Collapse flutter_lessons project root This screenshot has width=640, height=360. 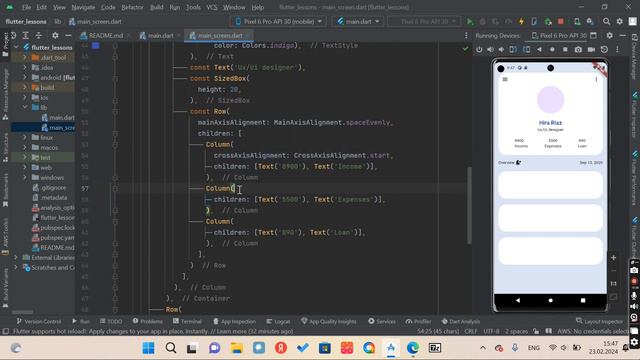[16, 47]
